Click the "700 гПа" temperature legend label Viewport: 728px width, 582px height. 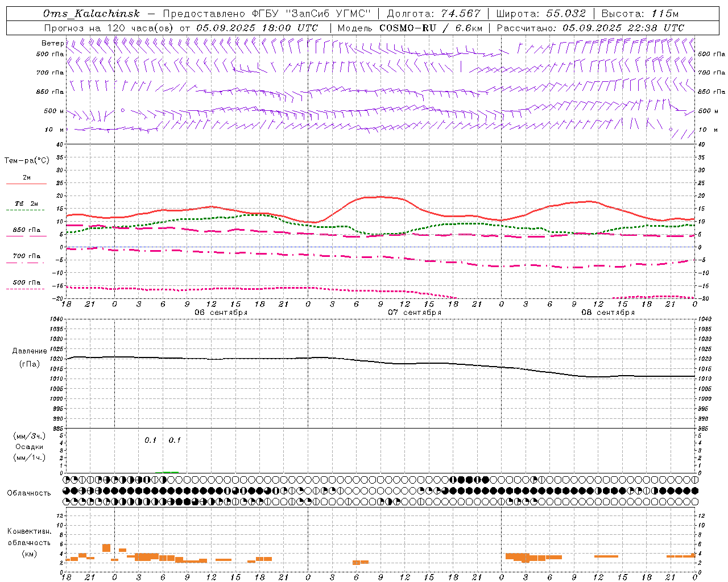(27, 256)
